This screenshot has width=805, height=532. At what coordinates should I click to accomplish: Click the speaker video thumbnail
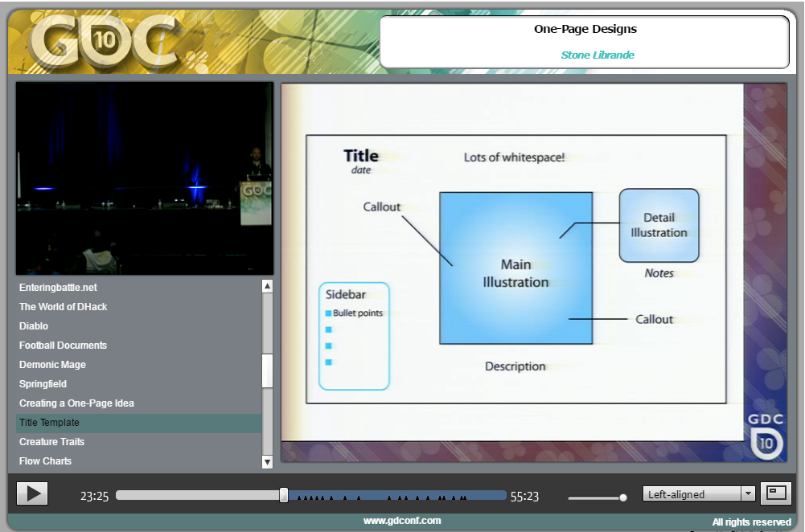pyautogui.click(x=145, y=178)
